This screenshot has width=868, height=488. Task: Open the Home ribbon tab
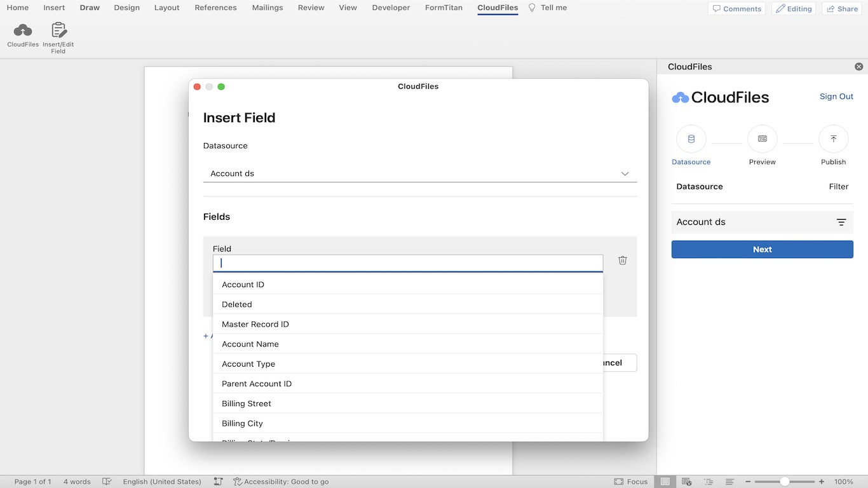(x=17, y=8)
